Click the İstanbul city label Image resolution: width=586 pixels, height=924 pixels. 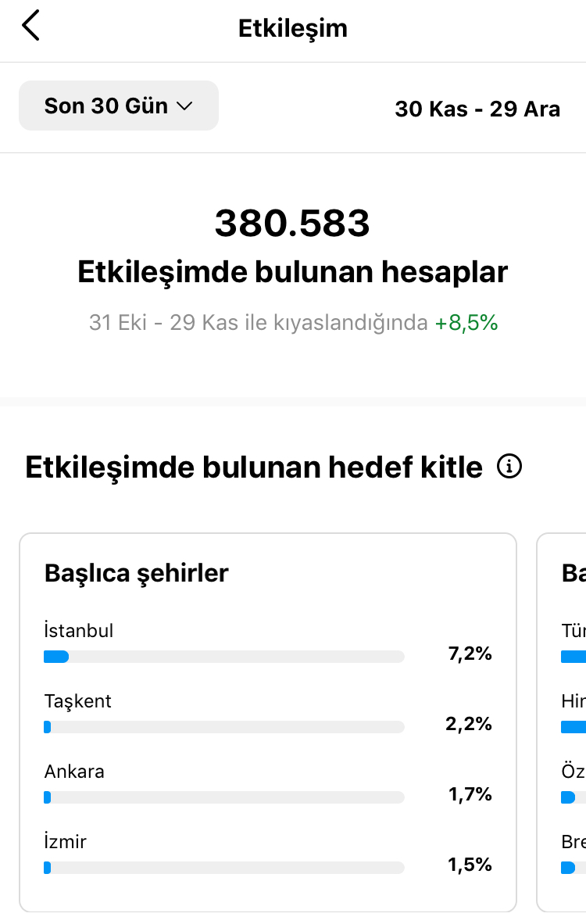click(x=79, y=631)
